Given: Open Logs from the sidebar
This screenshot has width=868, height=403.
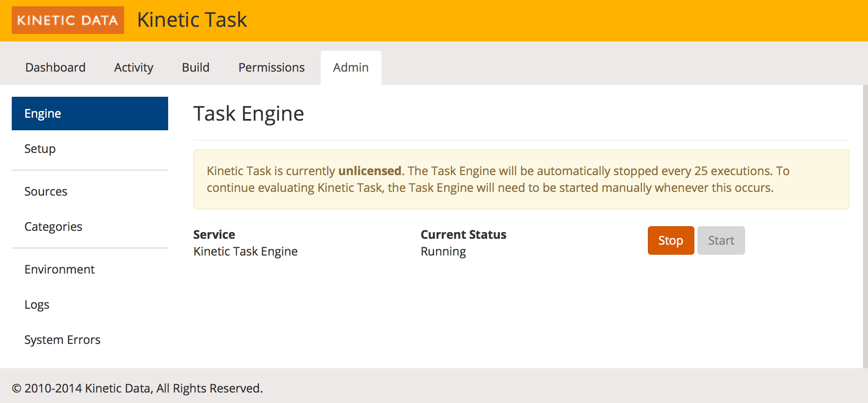Looking at the screenshot, I should (x=37, y=305).
